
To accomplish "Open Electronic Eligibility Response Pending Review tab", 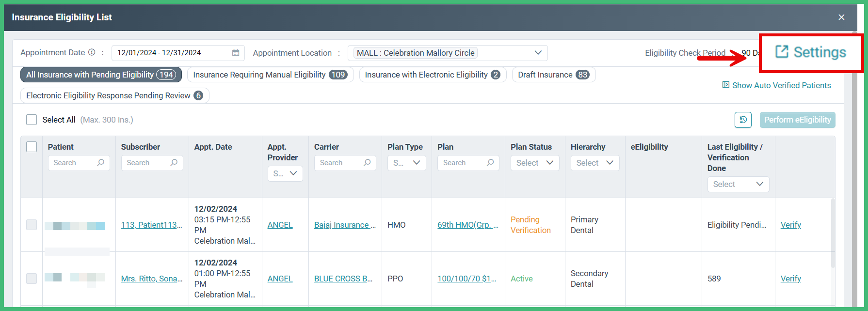I will click(x=114, y=95).
